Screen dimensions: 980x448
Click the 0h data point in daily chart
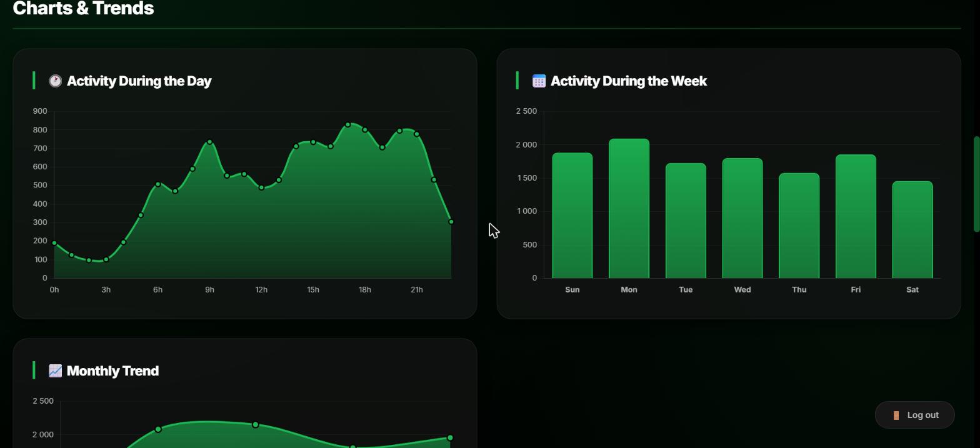54,243
